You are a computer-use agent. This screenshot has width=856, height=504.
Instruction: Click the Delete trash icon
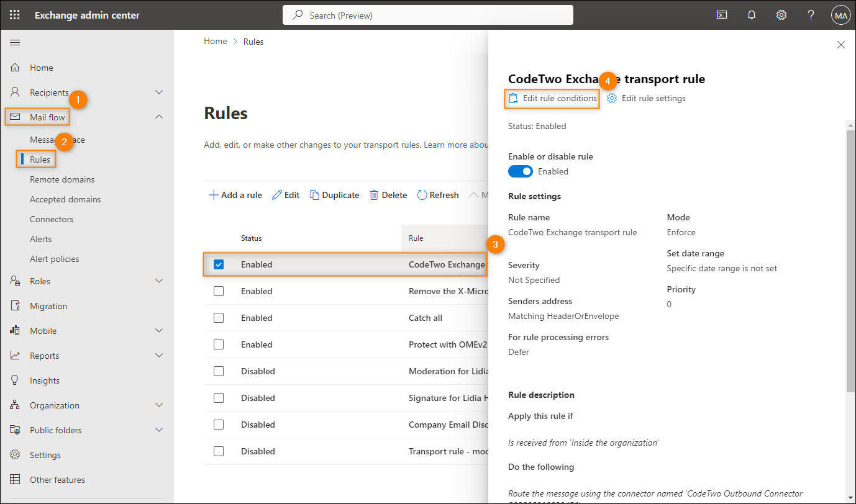pos(374,195)
